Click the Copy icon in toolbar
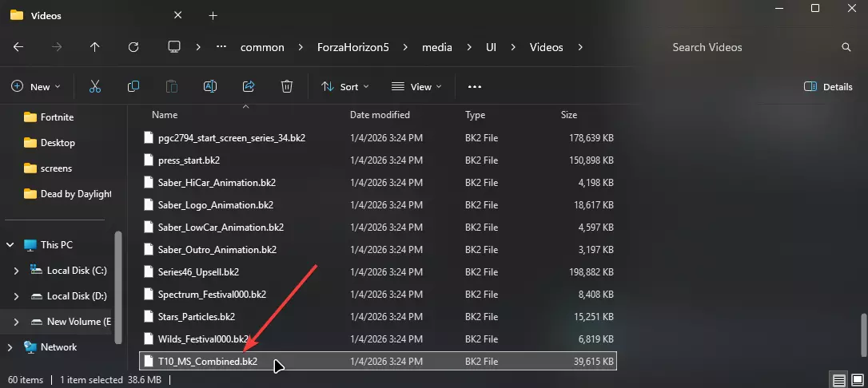This screenshot has width=868, height=388. [133, 86]
